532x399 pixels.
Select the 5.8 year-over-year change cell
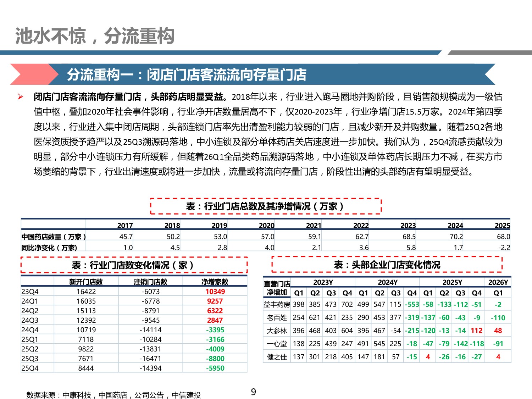click(411, 248)
